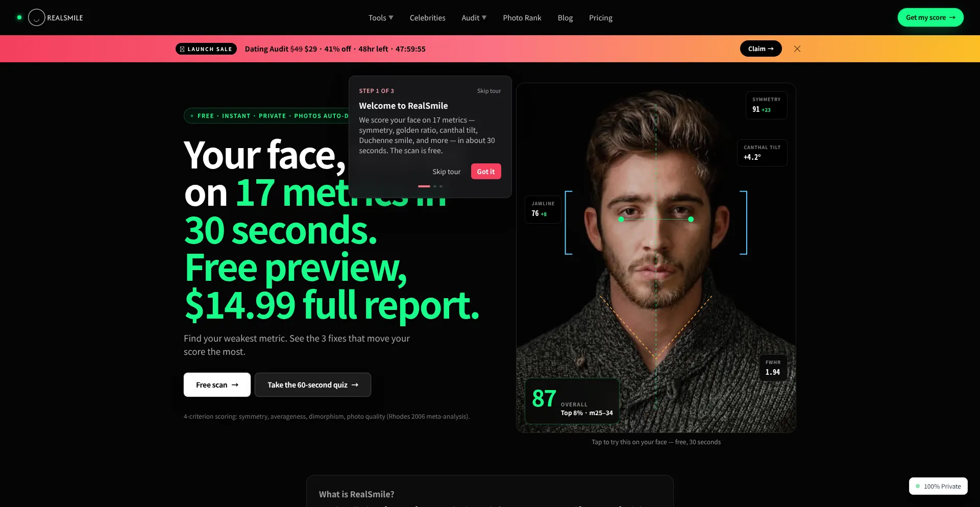Click the 87 Overall score card
This screenshot has width=980, height=507.
point(572,401)
